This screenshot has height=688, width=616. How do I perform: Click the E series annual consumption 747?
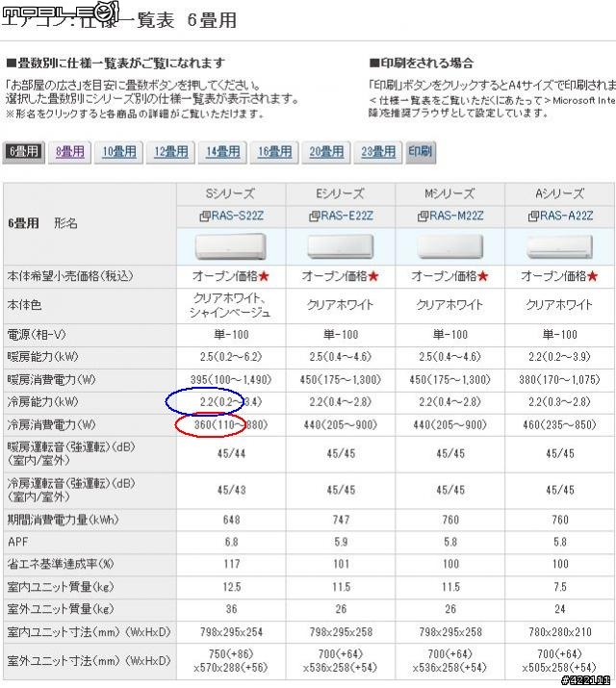pos(341,520)
